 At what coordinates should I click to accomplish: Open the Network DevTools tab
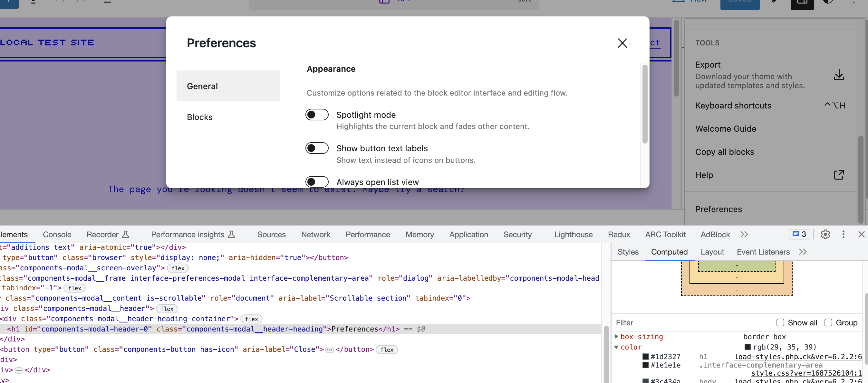tap(315, 234)
